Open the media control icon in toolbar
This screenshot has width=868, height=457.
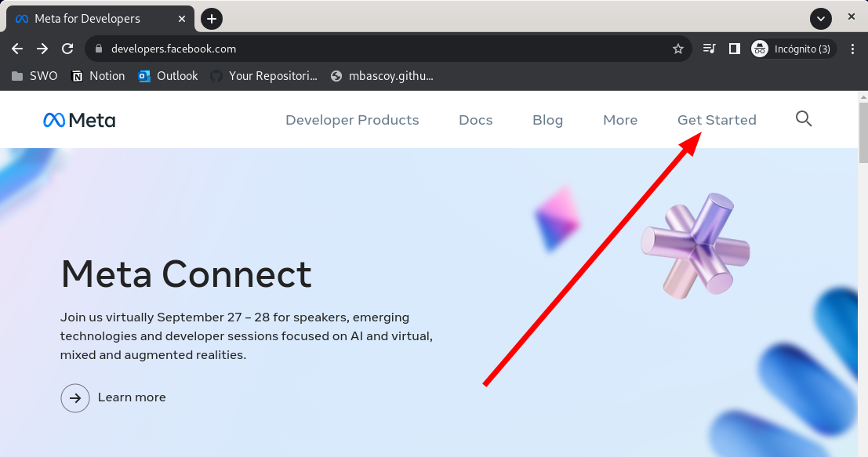coord(710,49)
